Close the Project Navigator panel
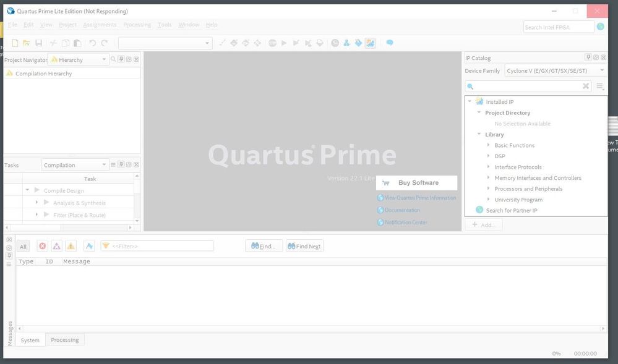 [136, 59]
